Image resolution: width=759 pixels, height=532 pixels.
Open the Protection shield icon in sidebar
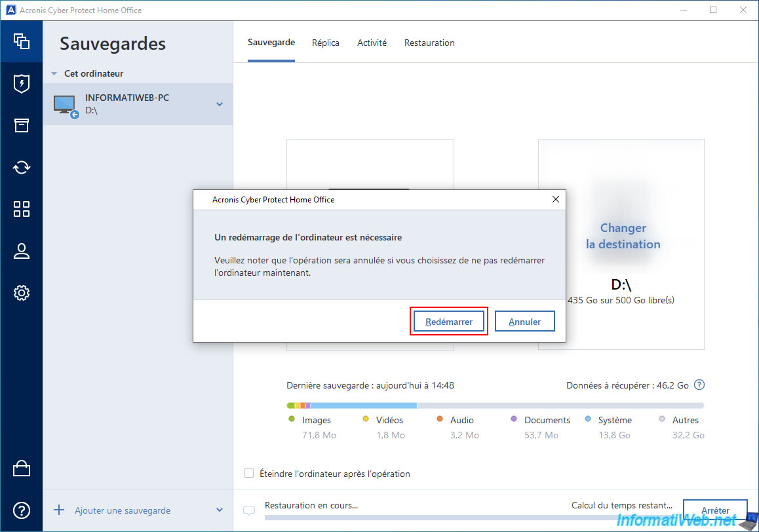pos(21,83)
